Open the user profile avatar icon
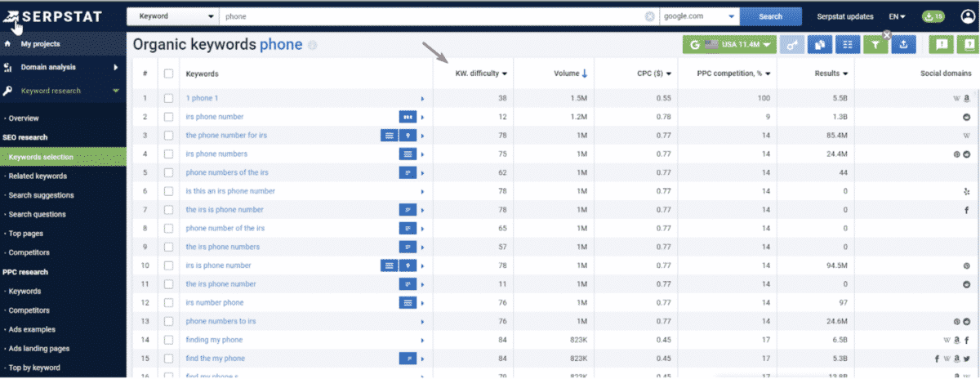This screenshot has width=980, height=379. point(968,16)
